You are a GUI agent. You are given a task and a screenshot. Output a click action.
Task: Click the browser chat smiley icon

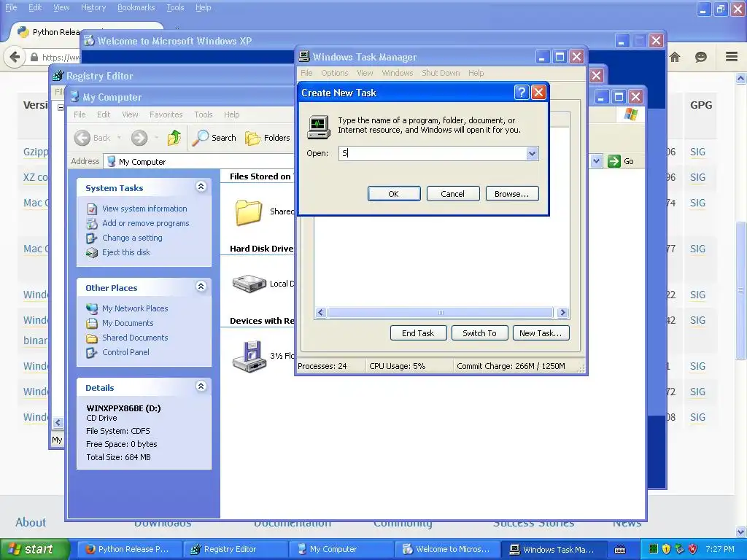click(701, 57)
